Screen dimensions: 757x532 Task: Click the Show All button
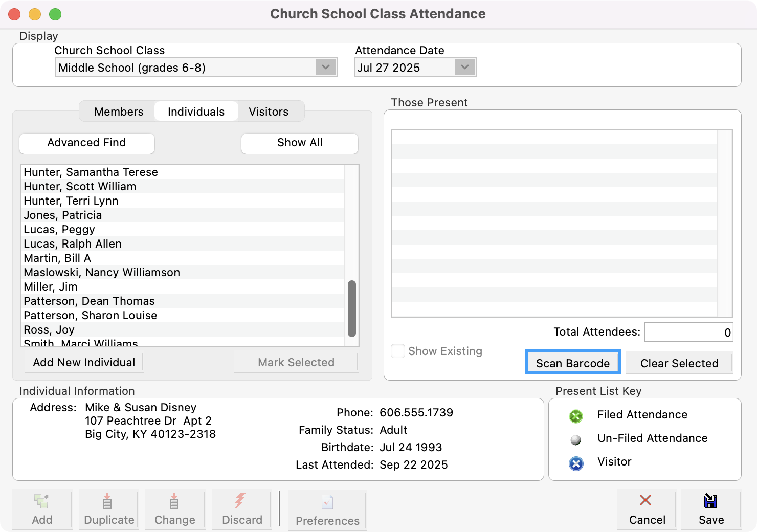[299, 143]
